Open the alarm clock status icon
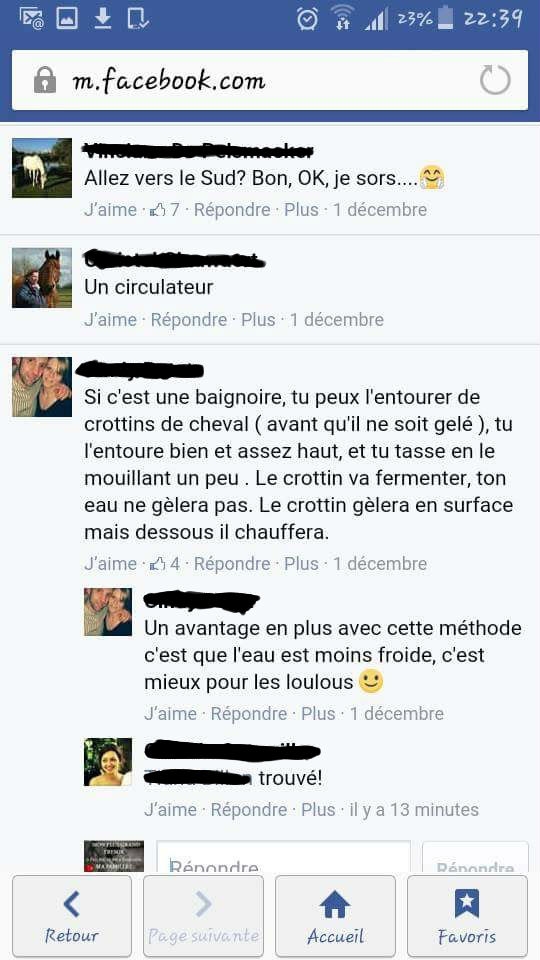The height and width of the screenshot is (960, 540). [307, 18]
